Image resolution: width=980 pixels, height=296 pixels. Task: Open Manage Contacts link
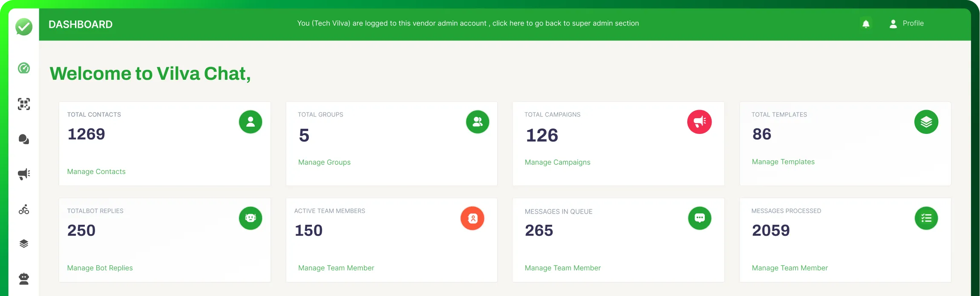coord(96,171)
